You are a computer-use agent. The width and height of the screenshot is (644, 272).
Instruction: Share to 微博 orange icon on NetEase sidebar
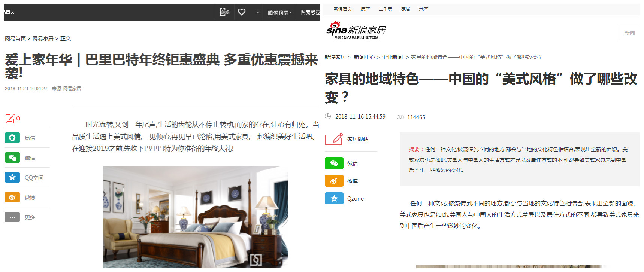coord(12,197)
